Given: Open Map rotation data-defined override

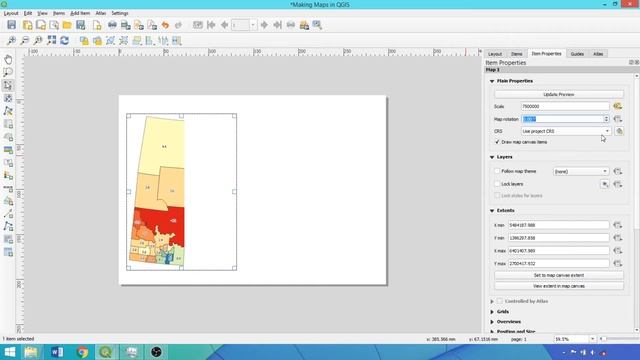Looking at the screenshot, I should [x=618, y=119].
